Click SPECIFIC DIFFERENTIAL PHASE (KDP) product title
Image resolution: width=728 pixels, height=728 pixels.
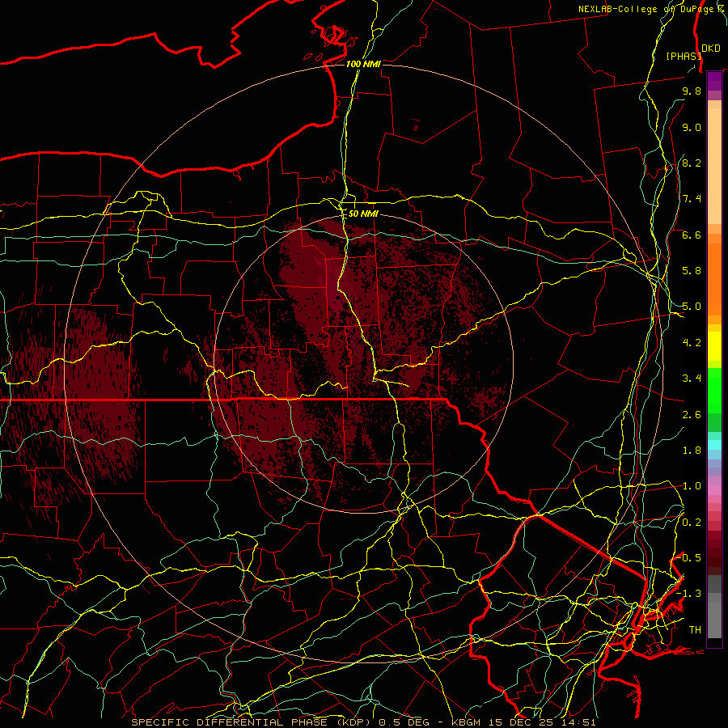click(x=252, y=722)
